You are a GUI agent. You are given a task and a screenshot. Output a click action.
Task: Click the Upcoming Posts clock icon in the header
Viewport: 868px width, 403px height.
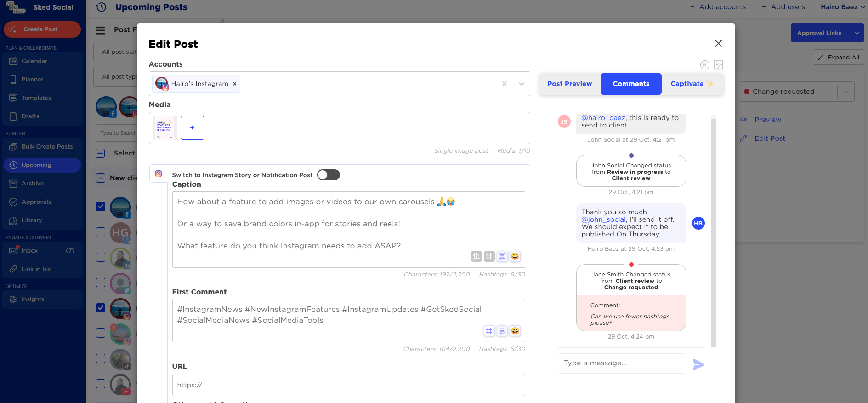(x=102, y=7)
